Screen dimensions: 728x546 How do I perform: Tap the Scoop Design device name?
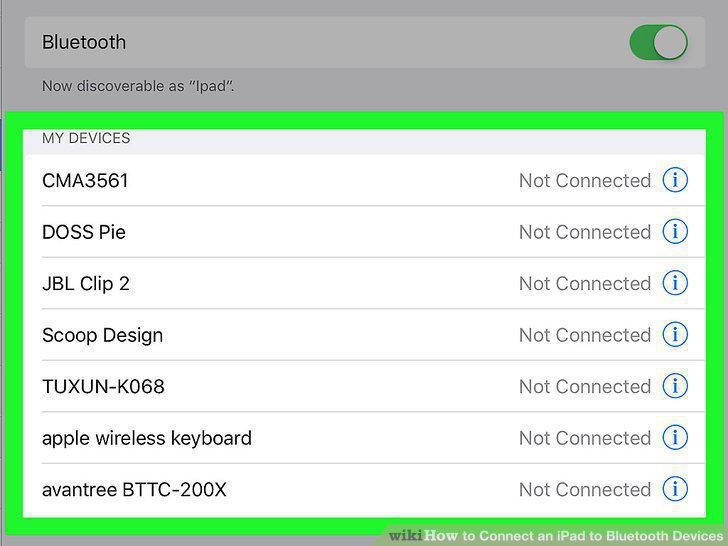point(103,335)
